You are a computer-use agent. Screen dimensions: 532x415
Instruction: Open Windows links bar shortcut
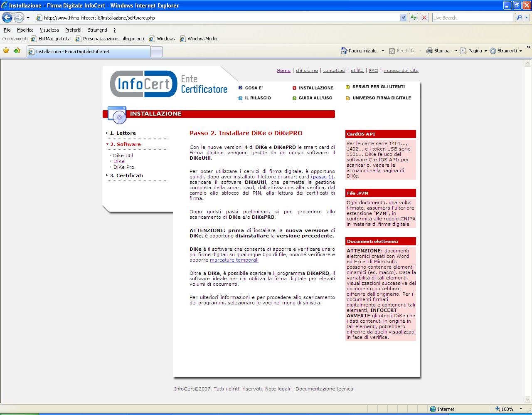point(162,39)
